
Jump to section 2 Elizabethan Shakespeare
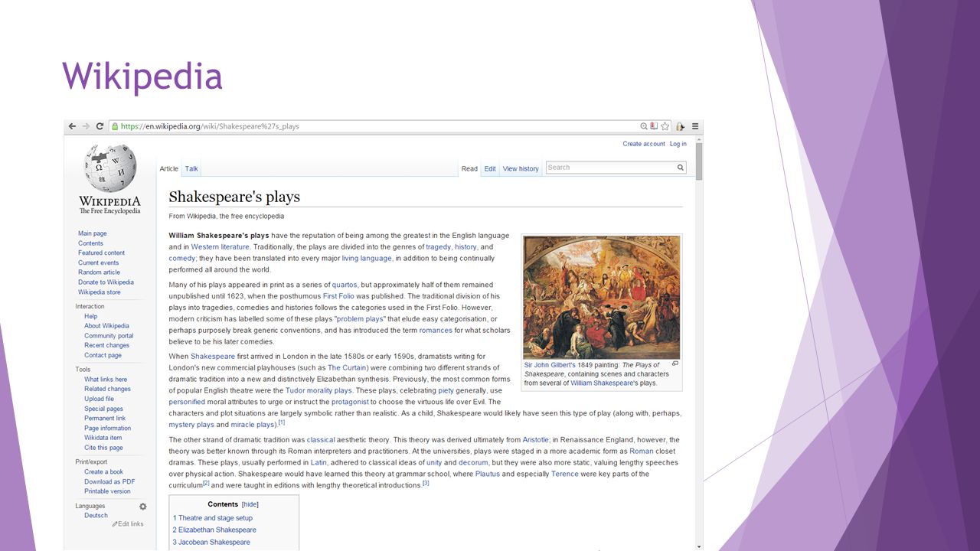(214, 530)
